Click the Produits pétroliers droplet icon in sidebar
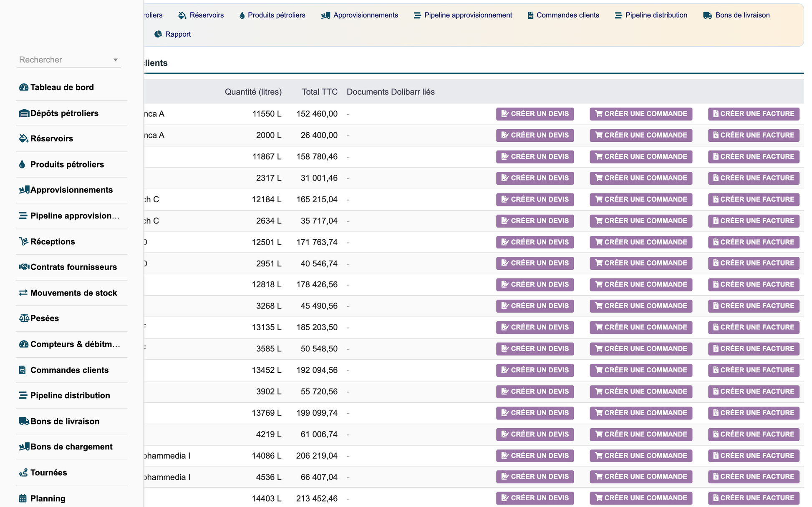This screenshot has width=812, height=507. 22,164
